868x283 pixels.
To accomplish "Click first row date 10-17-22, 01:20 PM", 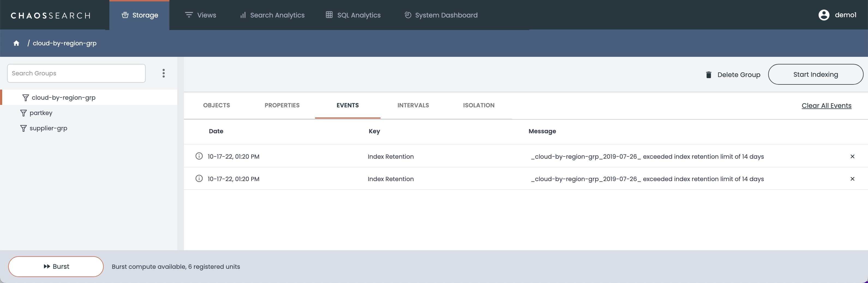I will coord(234,157).
